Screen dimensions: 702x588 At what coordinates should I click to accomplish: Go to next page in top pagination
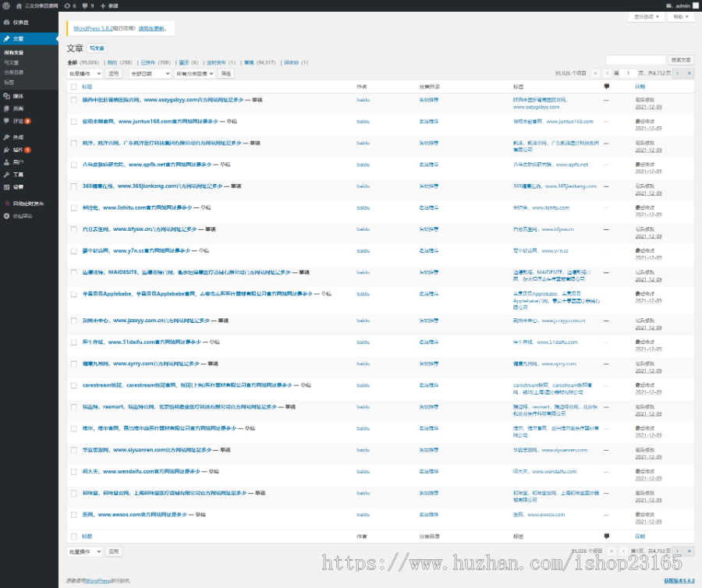point(677,73)
